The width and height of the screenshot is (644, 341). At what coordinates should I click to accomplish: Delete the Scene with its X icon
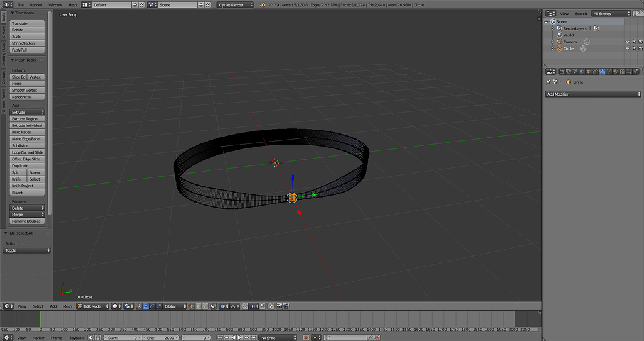tap(208, 5)
